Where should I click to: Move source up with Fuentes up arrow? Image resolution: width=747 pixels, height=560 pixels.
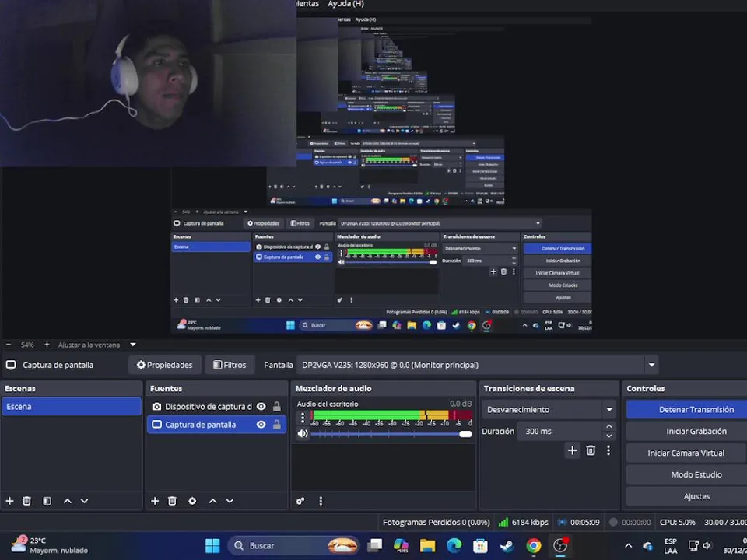pos(213,501)
